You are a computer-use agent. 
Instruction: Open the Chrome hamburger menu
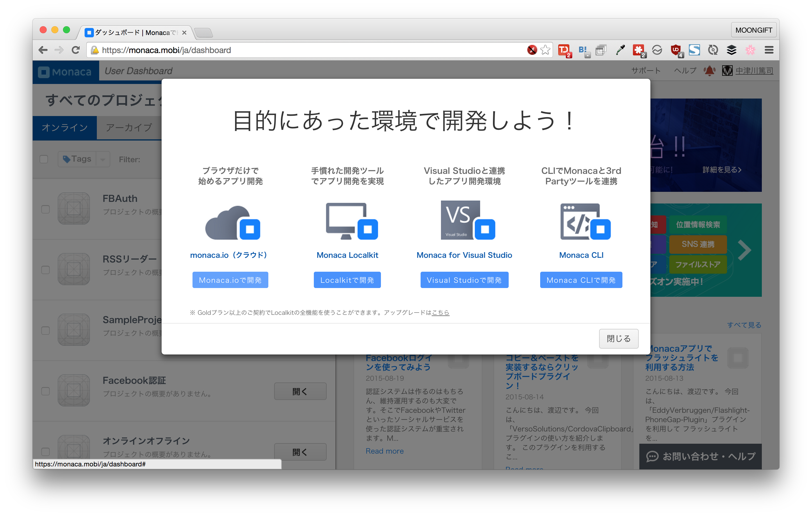769,50
